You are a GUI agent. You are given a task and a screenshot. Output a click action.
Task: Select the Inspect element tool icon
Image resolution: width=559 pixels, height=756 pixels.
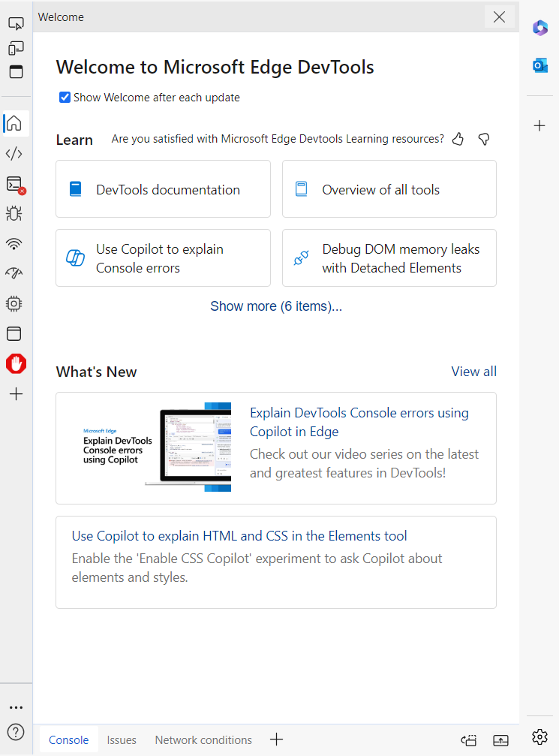coord(16,23)
